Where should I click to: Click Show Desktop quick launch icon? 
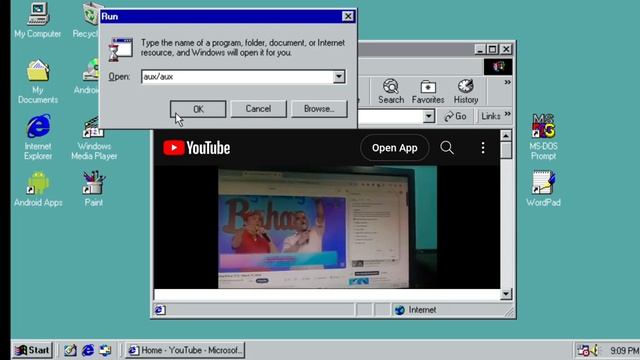point(70,350)
